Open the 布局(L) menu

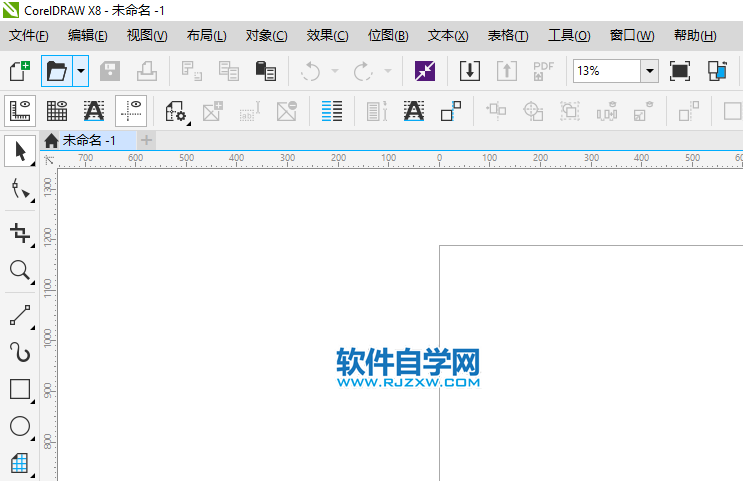207,36
